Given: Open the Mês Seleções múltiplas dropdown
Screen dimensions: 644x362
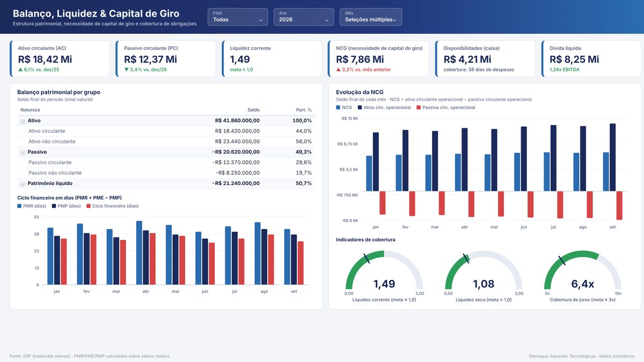Looking at the screenshot, I should (370, 17).
